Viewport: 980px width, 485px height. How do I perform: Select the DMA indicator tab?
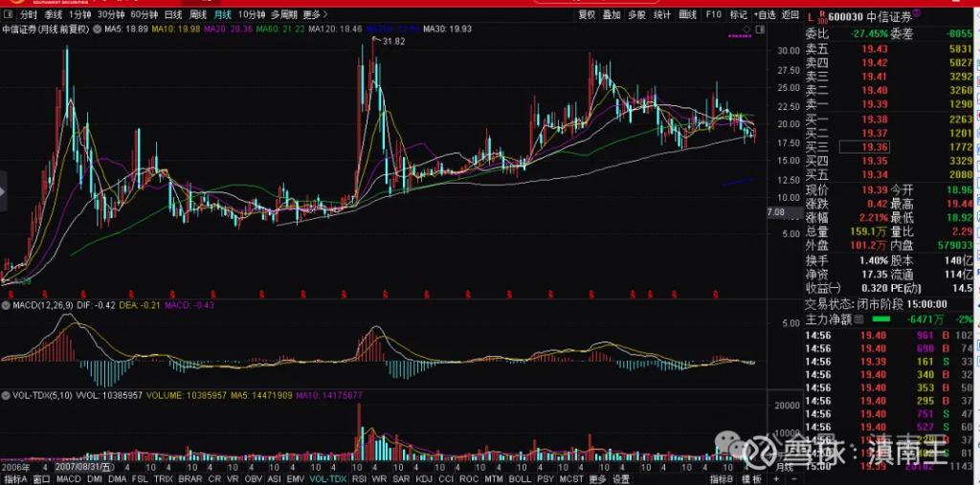coord(117,479)
